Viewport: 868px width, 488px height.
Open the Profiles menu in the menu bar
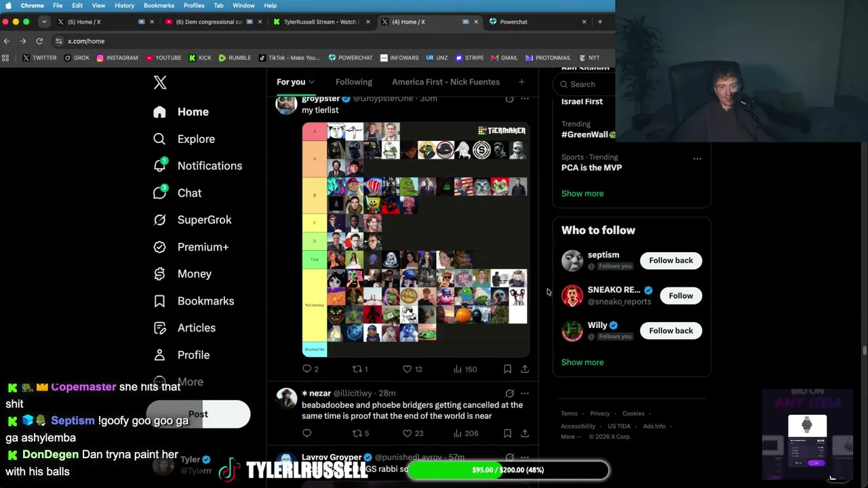pyautogui.click(x=194, y=5)
